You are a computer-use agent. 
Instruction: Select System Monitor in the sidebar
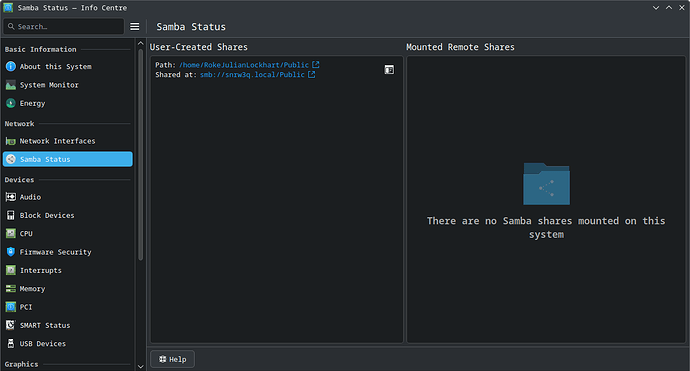[68, 85]
